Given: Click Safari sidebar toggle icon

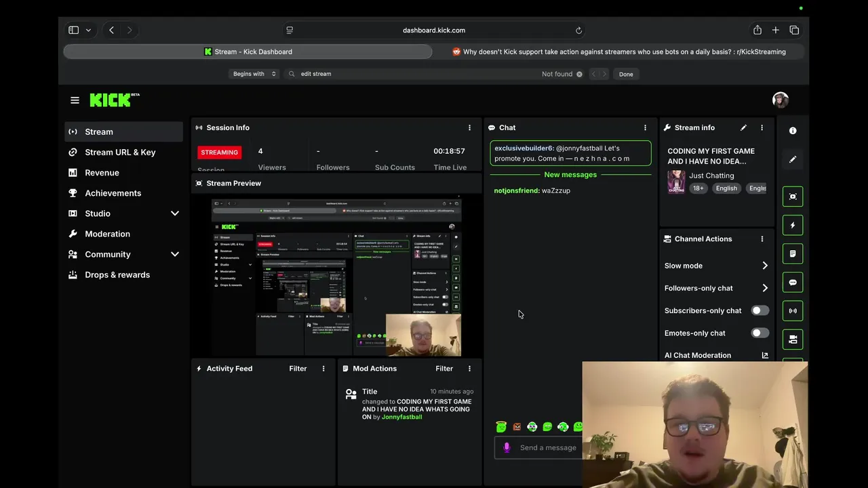Looking at the screenshot, I should pos(73,30).
